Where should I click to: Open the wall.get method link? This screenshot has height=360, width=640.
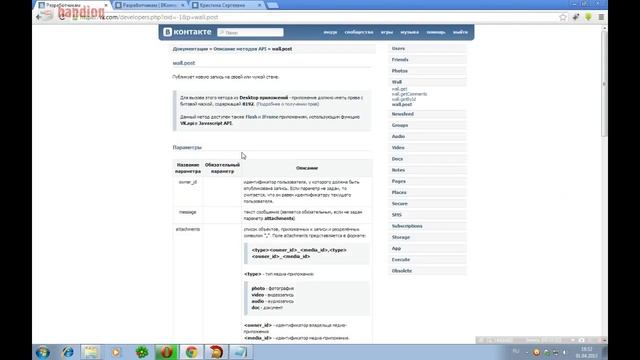click(399, 89)
